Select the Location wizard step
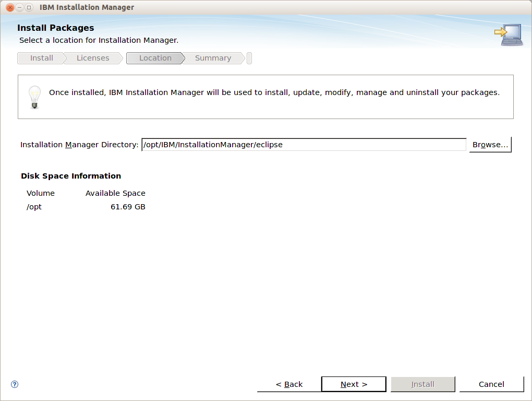532x401 pixels. 155,58
